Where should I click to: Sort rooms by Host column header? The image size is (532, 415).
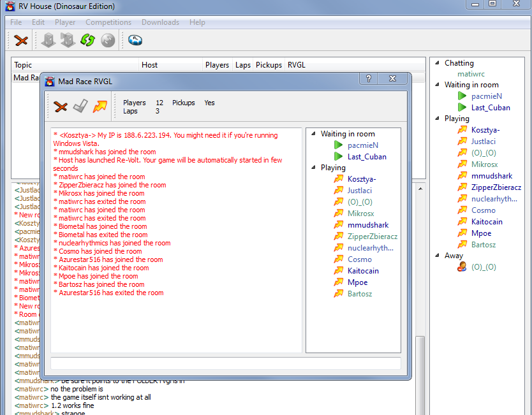pyautogui.click(x=171, y=65)
